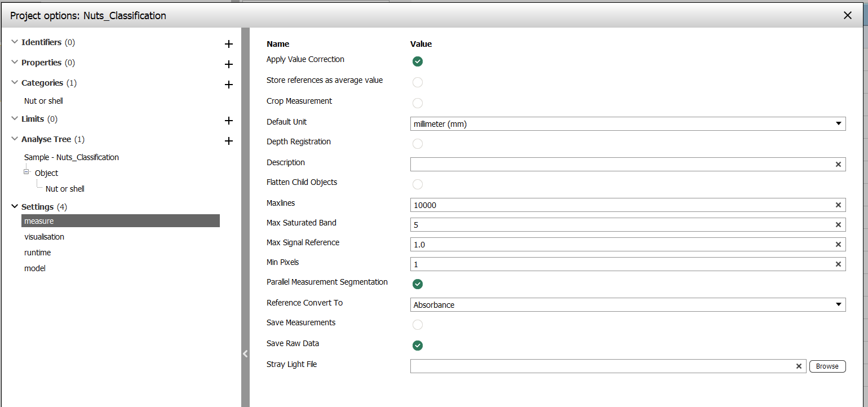
Task: Select the 'Nut or shell' category entry
Action: tap(43, 101)
